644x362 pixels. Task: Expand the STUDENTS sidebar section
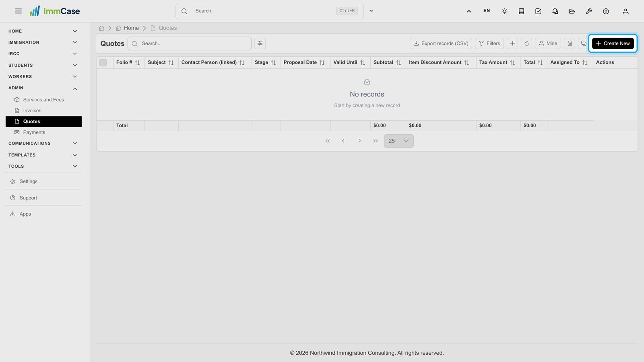pyautogui.click(x=43, y=65)
